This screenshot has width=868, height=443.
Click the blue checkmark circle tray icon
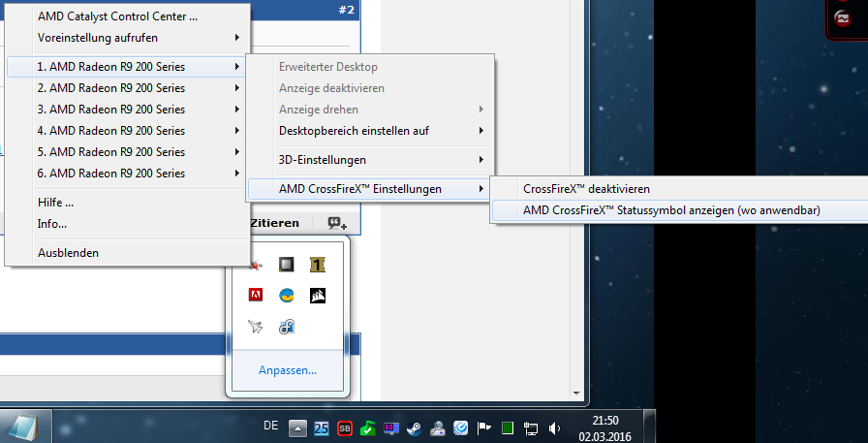tap(460, 428)
